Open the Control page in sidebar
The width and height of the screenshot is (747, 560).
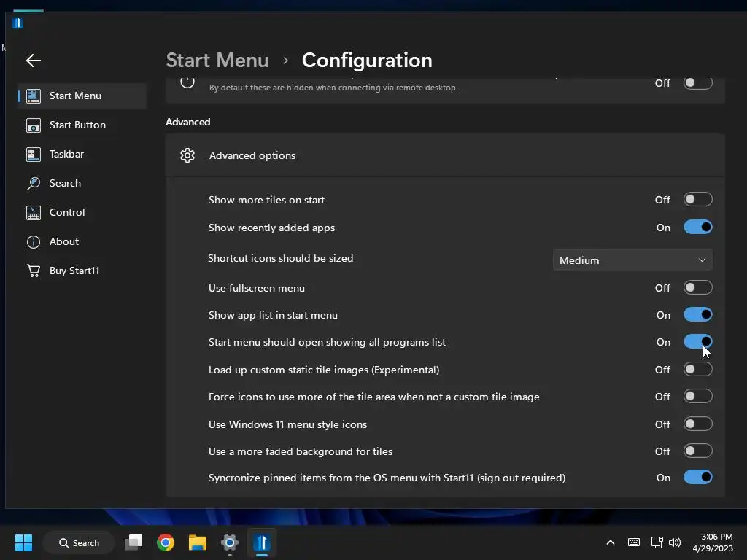[x=82, y=212]
